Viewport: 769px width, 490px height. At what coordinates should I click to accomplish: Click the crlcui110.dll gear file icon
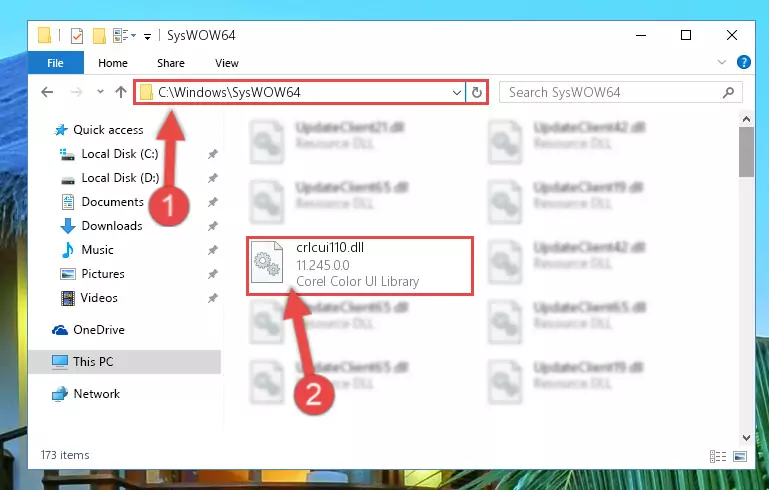[267, 262]
